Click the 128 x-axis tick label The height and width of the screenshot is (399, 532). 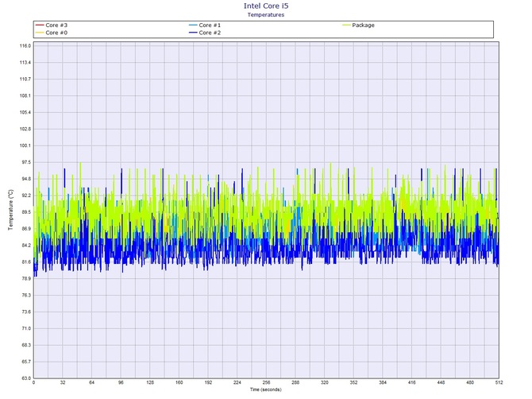click(x=150, y=382)
